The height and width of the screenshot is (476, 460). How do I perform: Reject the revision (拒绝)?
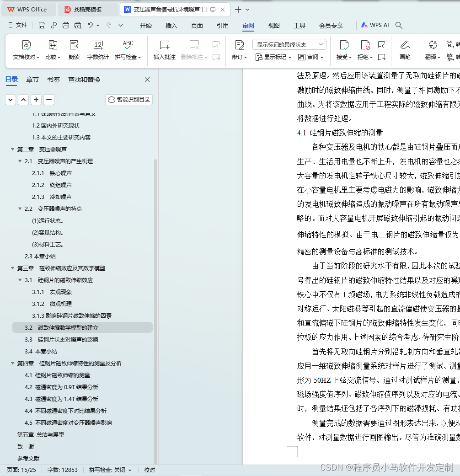tap(365, 50)
